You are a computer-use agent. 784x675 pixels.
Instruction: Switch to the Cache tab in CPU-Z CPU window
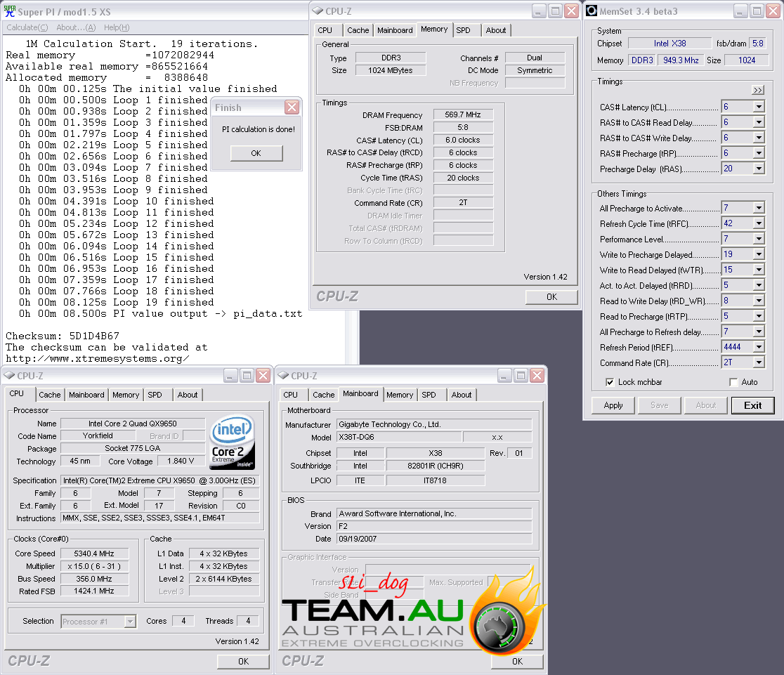click(49, 395)
